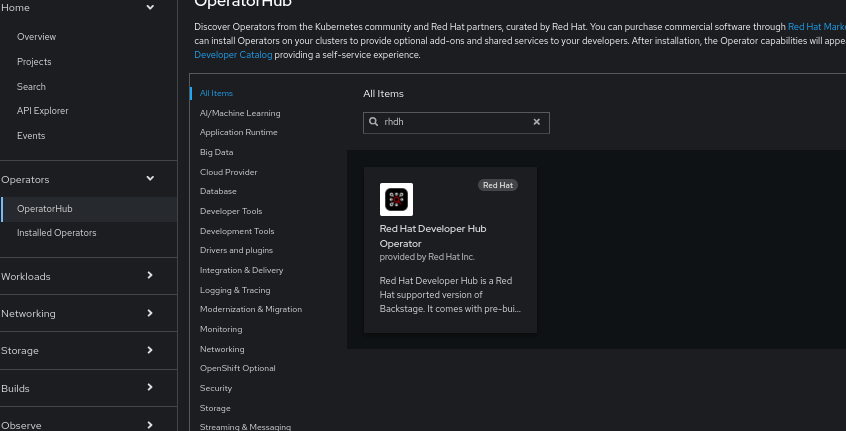The width and height of the screenshot is (846, 431).
Task: Choose the Logging & Tracing category
Action: pos(234,290)
